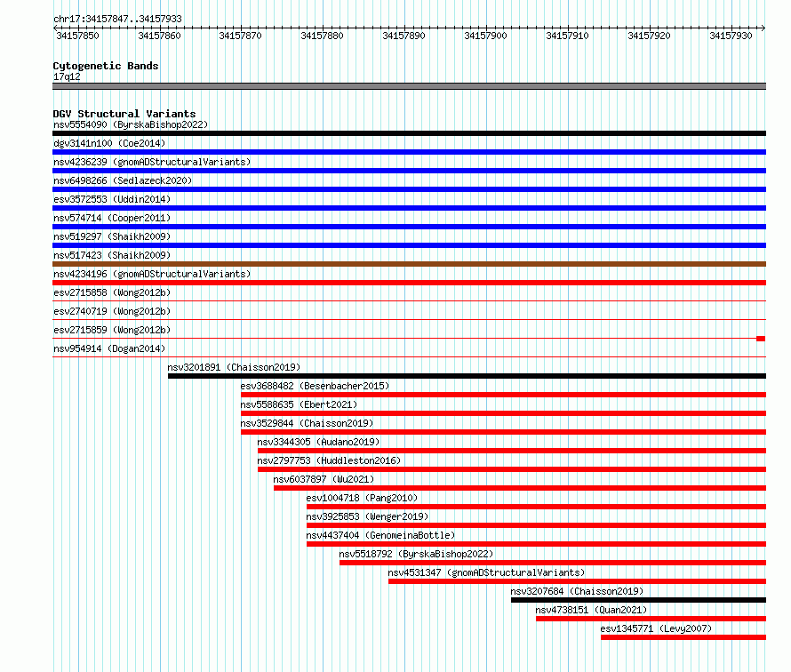Open nsv2797753 (Huddleston2016) label
791x672 pixels.
tap(329, 460)
